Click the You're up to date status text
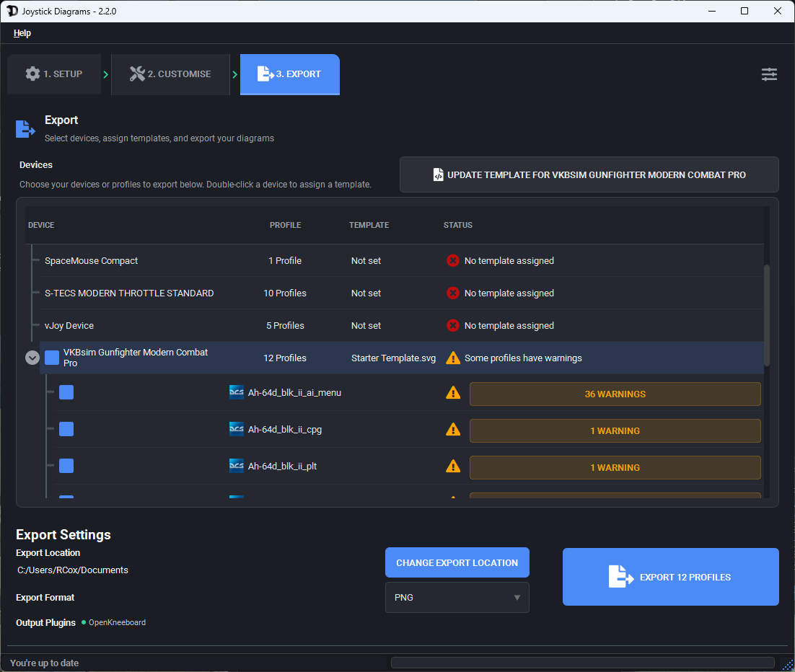This screenshot has height=672, width=795. [x=44, y=663]
